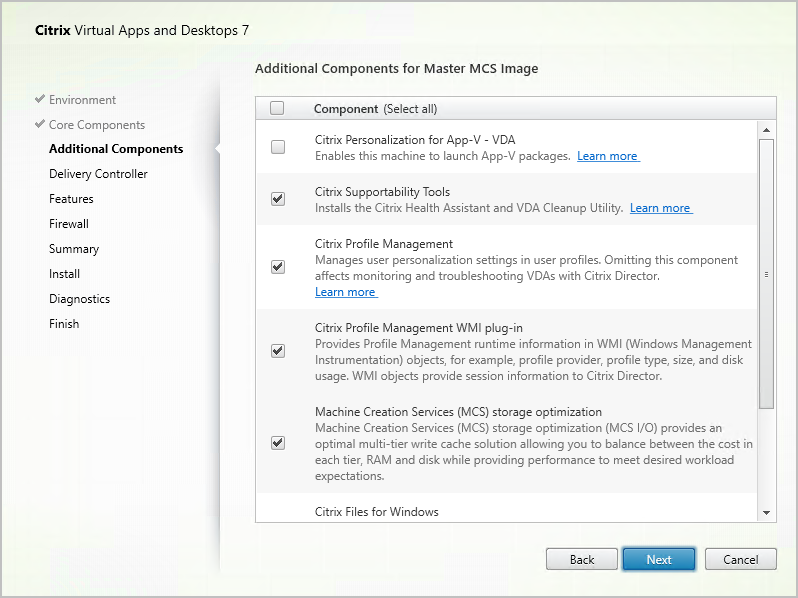Select the Firewall step in sidebar
This screenshot has height=598, width=798.
pos(69,224)
